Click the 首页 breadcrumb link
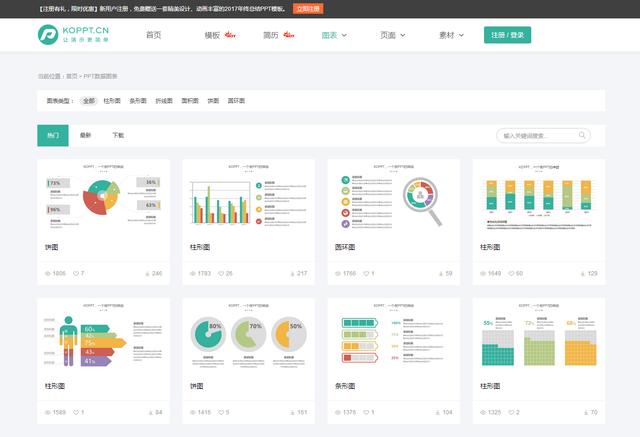640x437 pixels. click(72, 76)
